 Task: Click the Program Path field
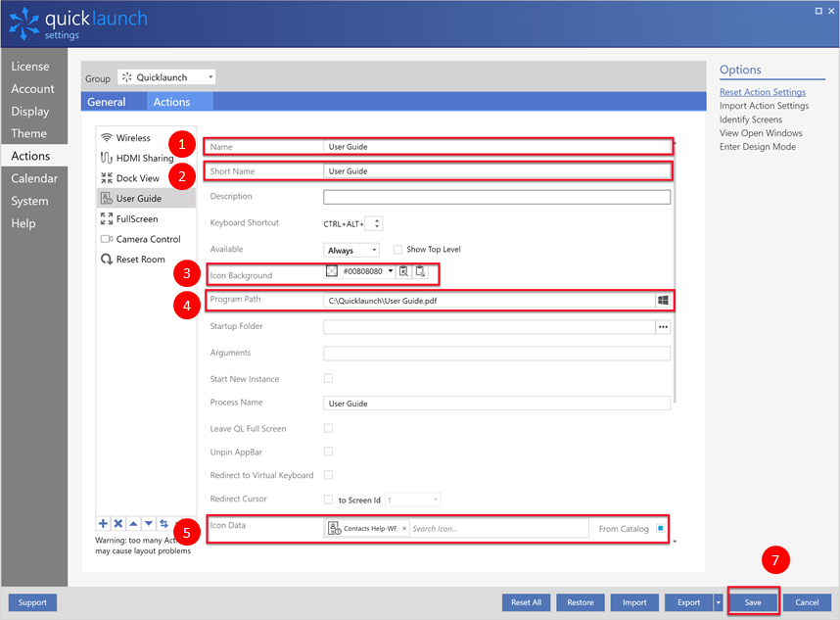point(490,300)
